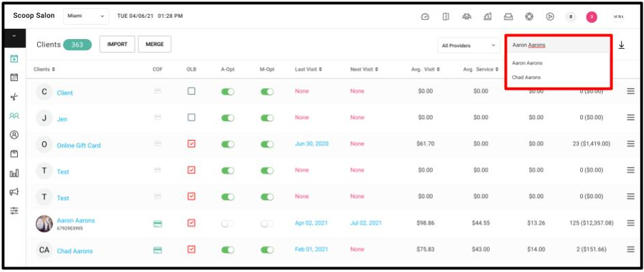Open the scissors services icon in sidebar

[14, 97]
